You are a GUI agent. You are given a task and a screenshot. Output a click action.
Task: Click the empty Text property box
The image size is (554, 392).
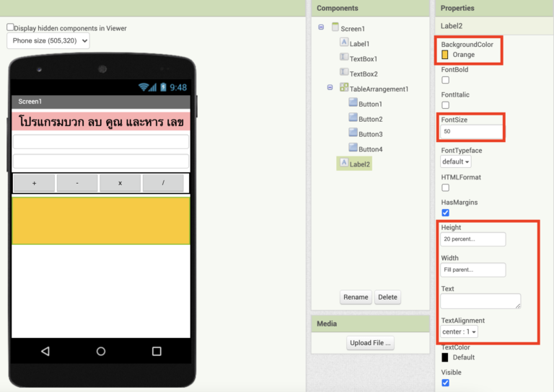480,301
